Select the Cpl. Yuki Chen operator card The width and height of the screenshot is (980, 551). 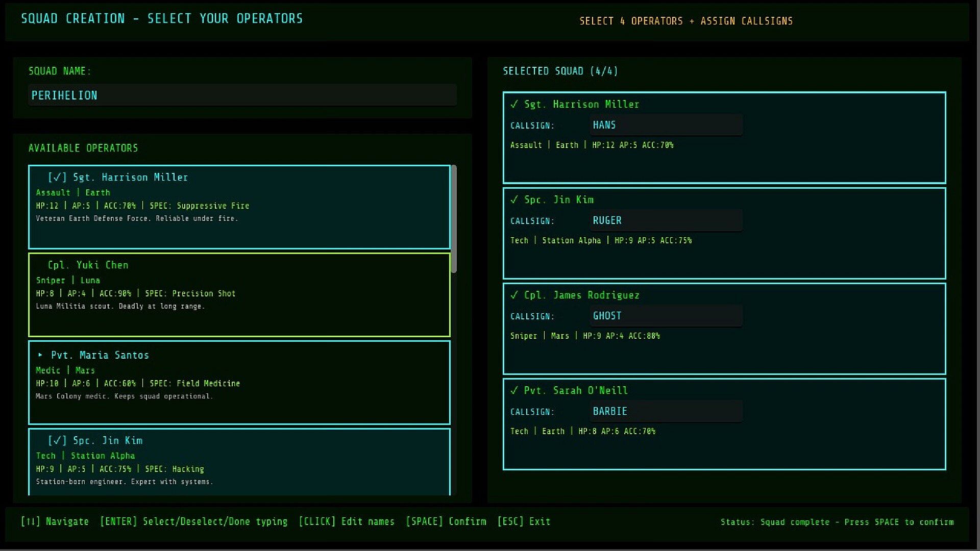pyautogui.click(x=239, y=295)
